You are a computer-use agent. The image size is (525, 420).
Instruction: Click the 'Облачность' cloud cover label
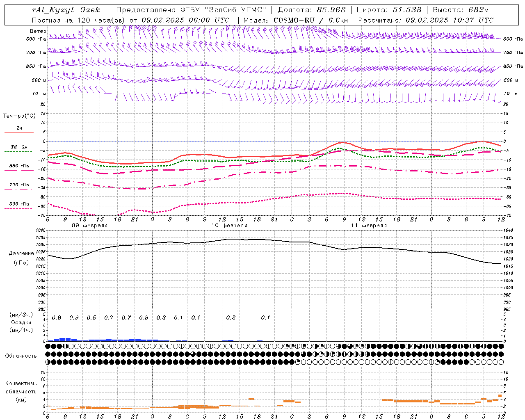21,356
